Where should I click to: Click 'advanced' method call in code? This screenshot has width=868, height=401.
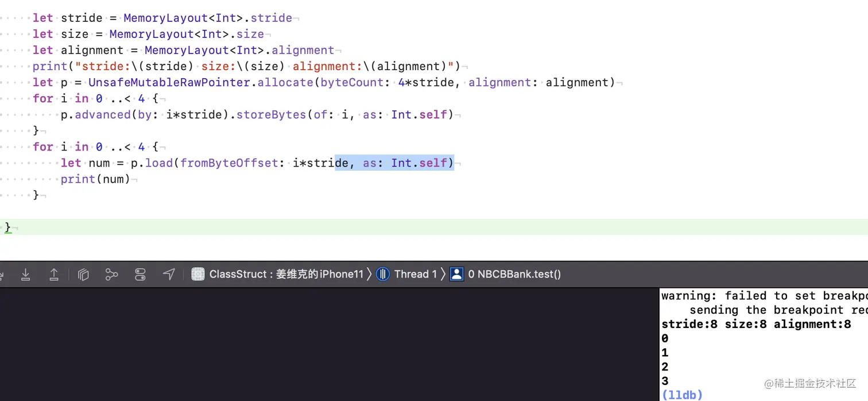103,114
